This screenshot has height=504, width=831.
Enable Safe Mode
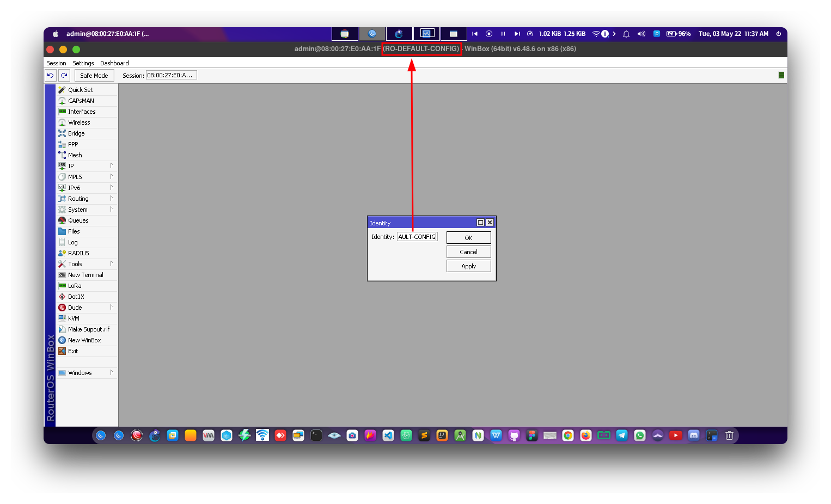click(94, 75)
